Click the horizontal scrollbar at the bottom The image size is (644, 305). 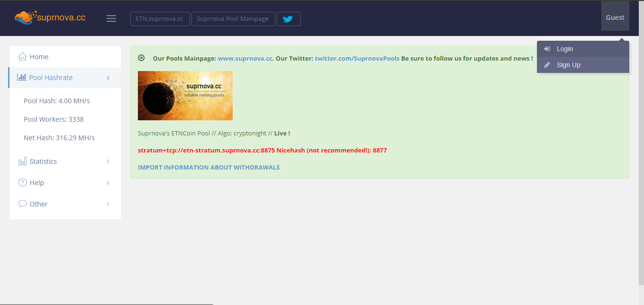[x=107, y=304]
